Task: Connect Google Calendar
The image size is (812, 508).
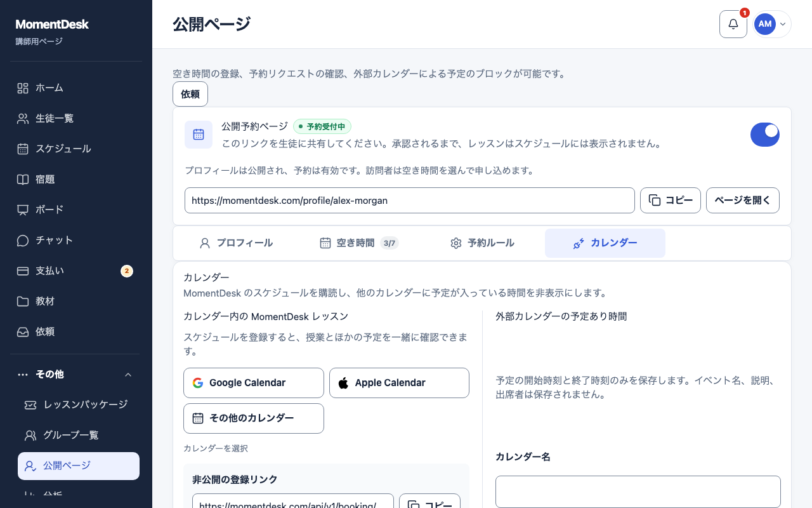Action: point(254,383)
